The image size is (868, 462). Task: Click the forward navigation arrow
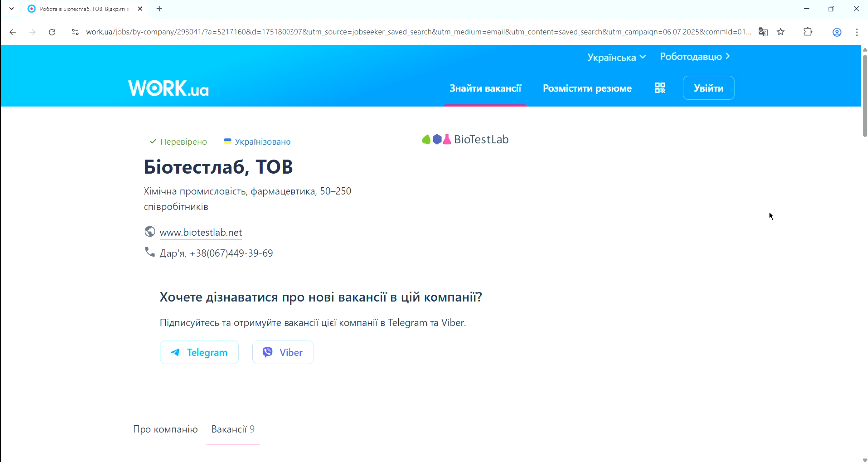point(32,32)
